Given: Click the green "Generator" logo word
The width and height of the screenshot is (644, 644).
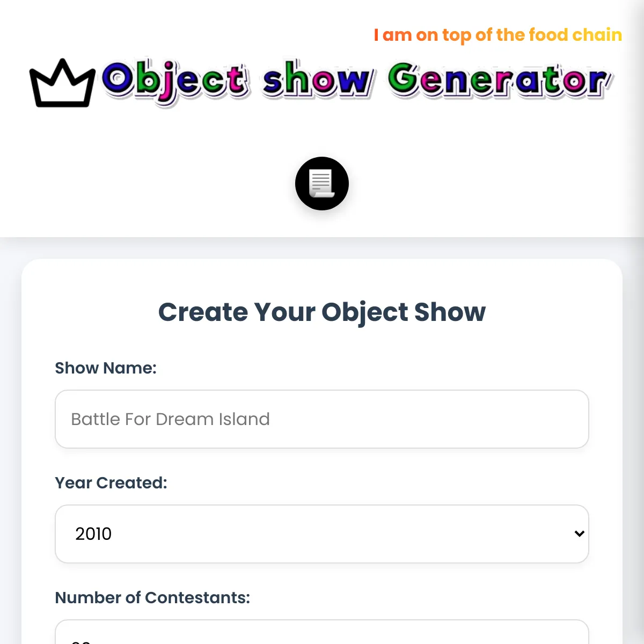Looking at the screenshot, I should (499, 81).
